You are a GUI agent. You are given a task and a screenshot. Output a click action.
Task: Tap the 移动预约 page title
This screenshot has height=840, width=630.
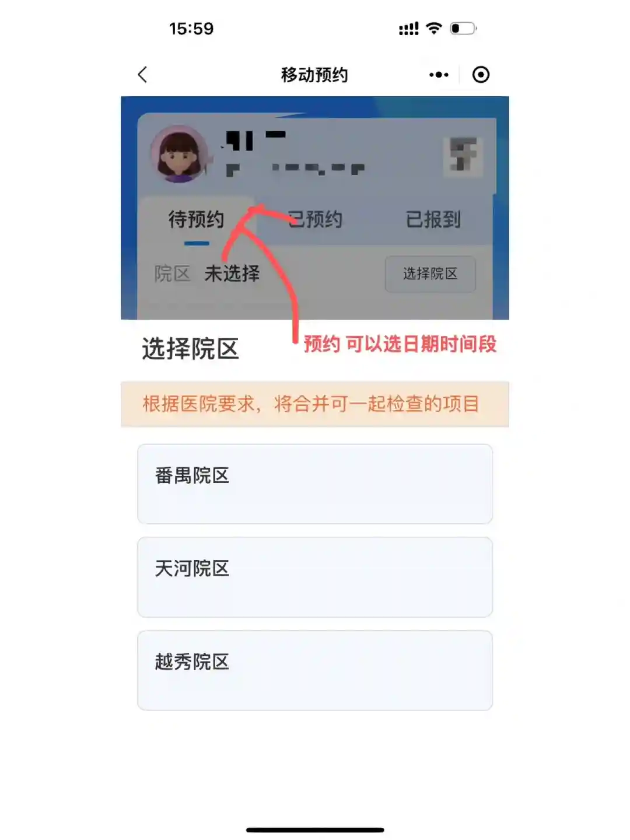point(314,75)
